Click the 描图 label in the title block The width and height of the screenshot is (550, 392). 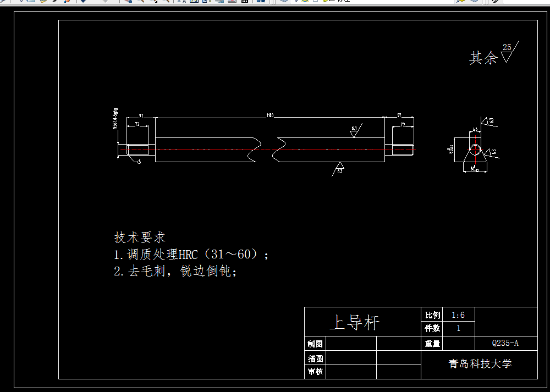pos(315,358)
